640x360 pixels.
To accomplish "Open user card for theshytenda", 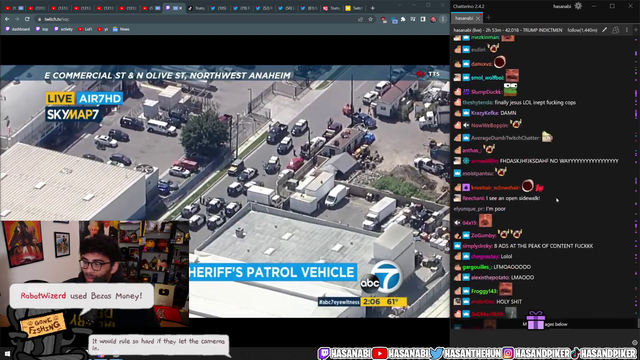I will pos(478,102).
